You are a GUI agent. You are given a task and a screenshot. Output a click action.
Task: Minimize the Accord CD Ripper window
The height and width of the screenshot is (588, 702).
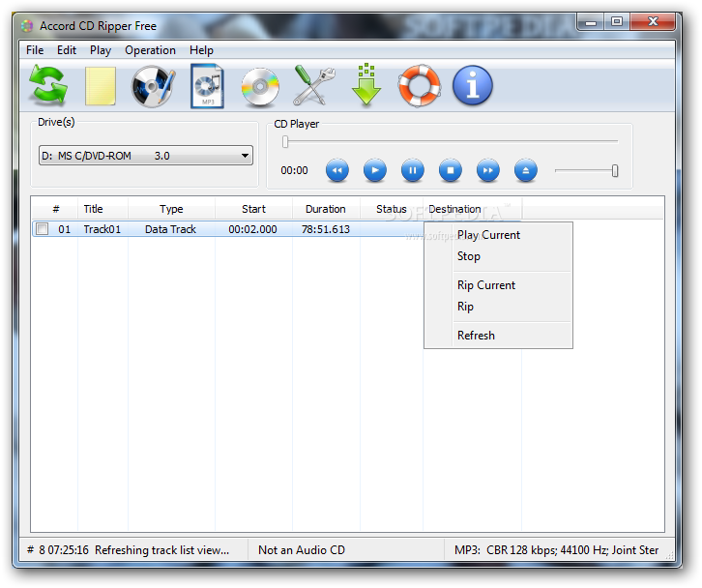pos(591,21)
